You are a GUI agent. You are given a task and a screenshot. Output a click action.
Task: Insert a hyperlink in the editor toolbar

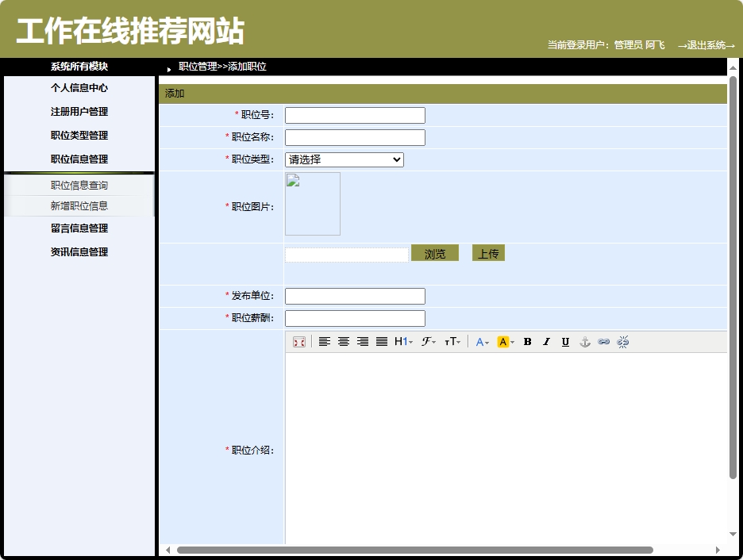pos(604,341)
